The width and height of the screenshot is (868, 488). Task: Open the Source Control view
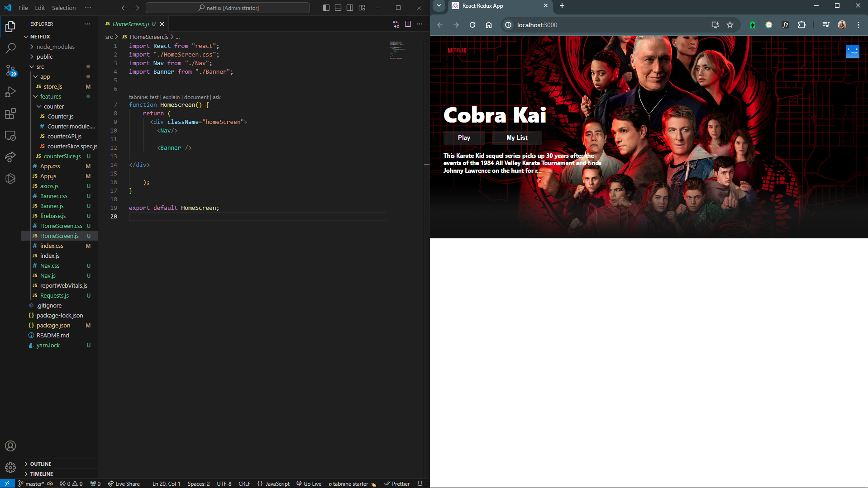[10, 70]
